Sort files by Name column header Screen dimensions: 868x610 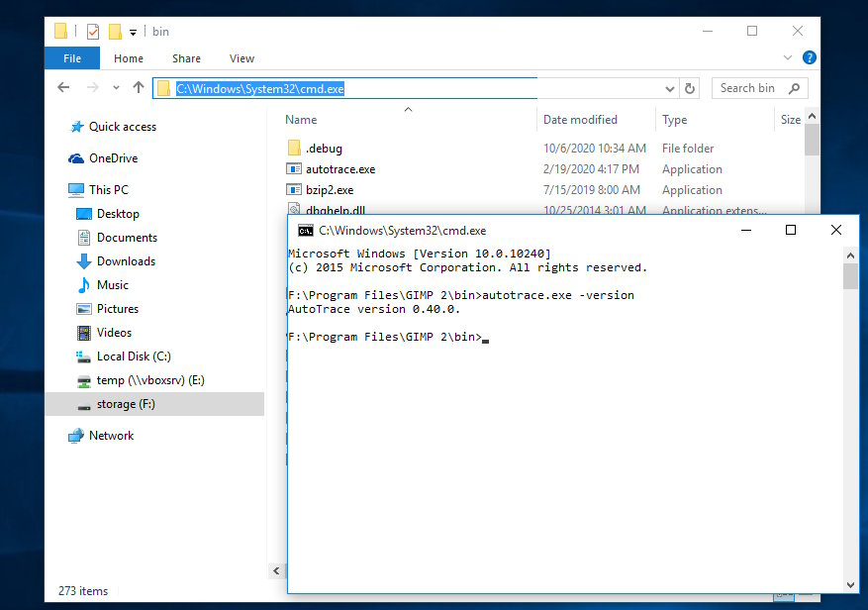pyautogui.click(x=301, y=120)
